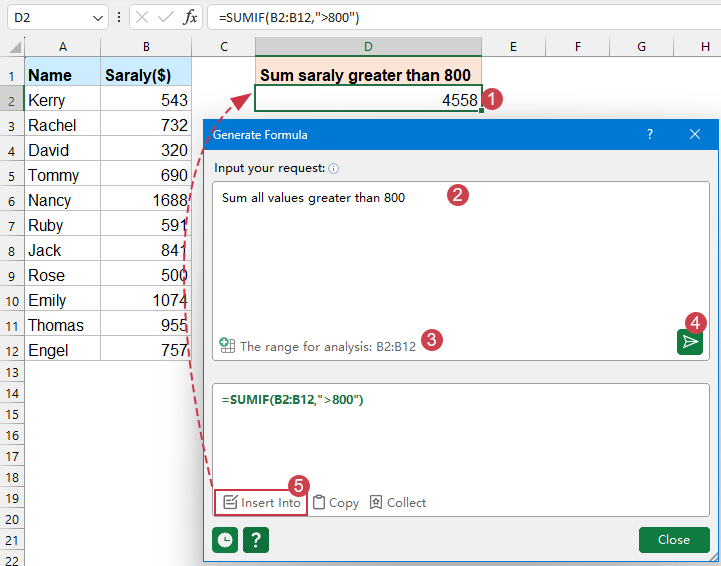Image resolution: width=721 pixels, height=566 pixels.
Task: Click the green question mark help button
Action: [256, 540]
